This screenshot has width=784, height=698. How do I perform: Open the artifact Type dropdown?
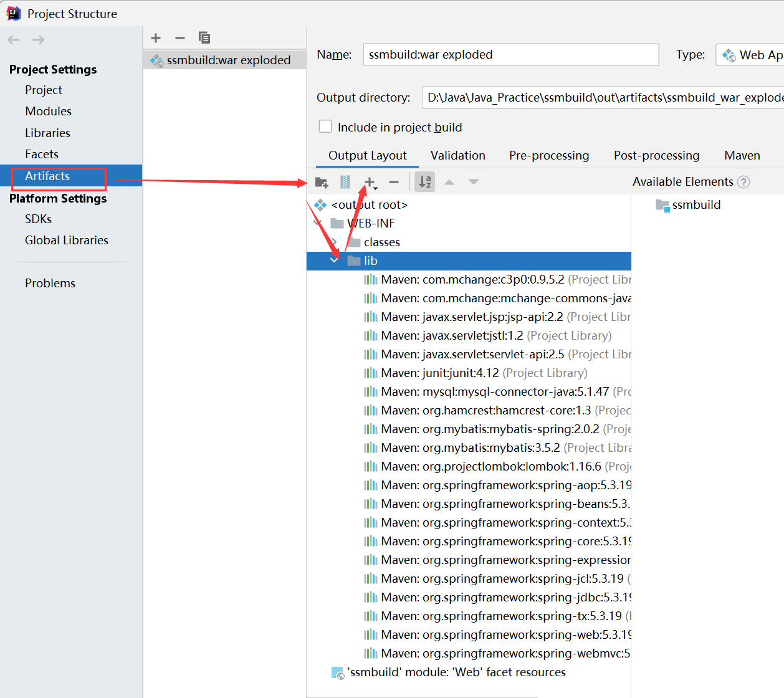750,55
